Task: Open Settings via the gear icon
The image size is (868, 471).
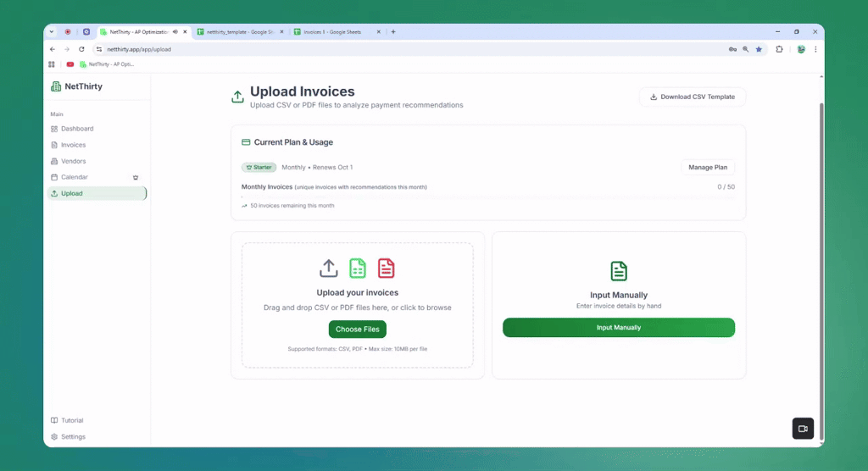Action: (55, 437)
